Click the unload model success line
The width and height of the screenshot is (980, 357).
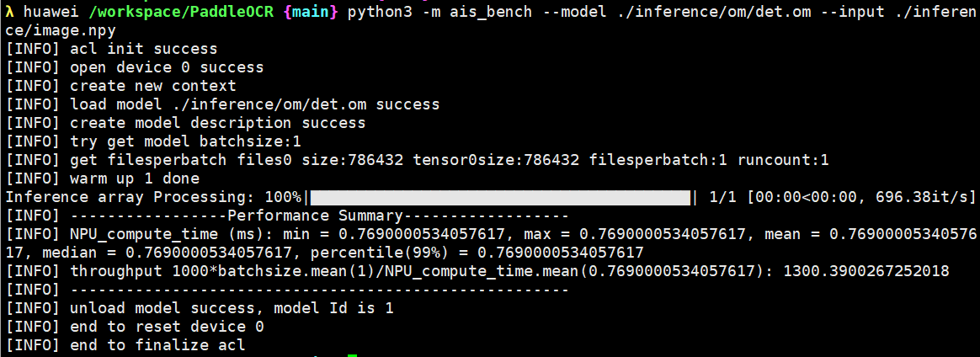pos(200,308)
